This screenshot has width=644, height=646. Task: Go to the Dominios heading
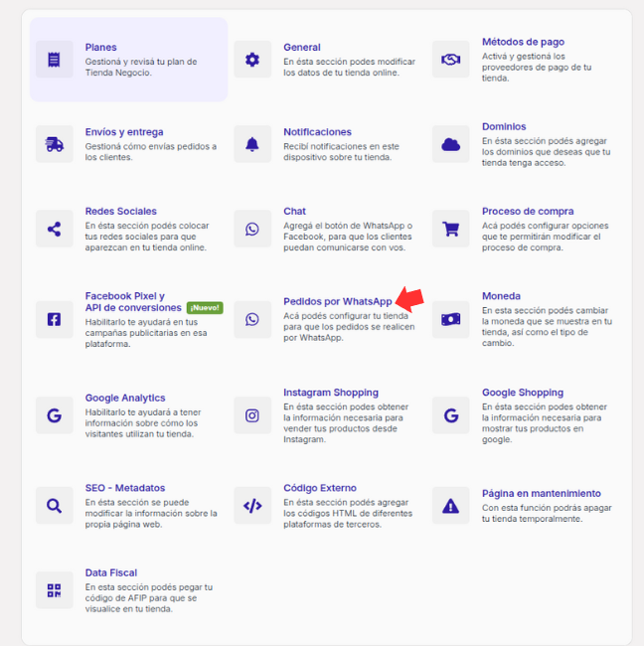504,127
